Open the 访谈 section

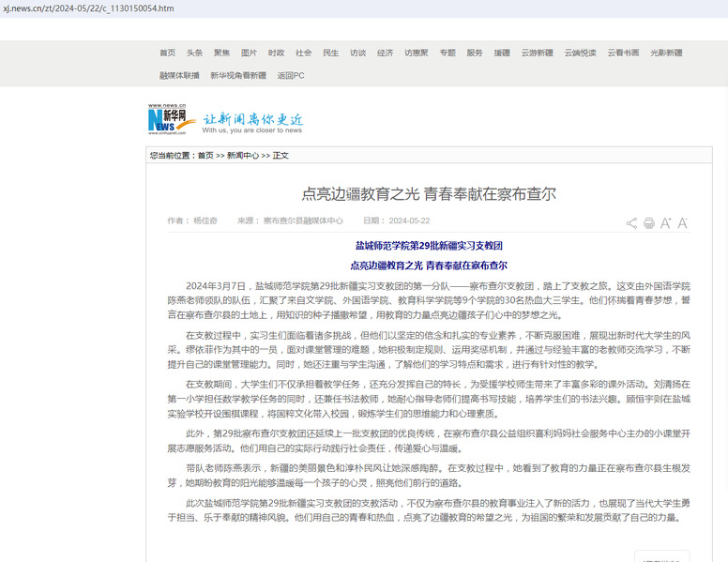[x=358, y=53]
